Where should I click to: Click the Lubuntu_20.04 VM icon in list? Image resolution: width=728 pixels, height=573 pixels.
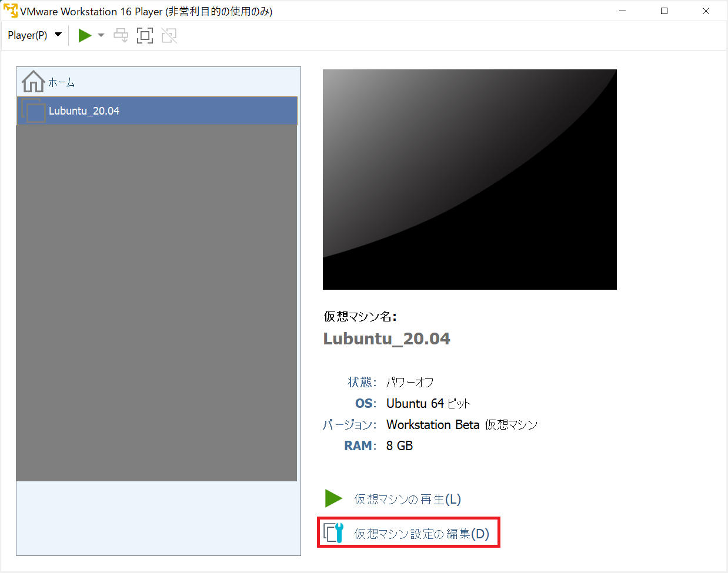click(34, 110)
